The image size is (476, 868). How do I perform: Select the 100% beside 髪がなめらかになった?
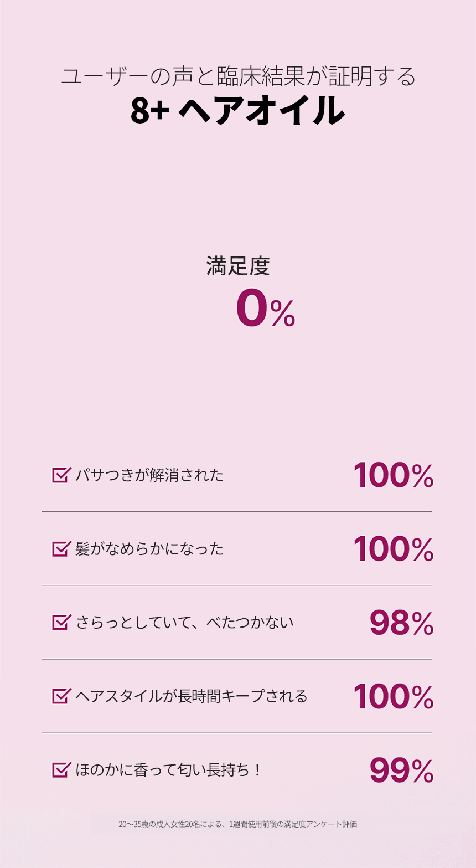click(x=393, y=549)
